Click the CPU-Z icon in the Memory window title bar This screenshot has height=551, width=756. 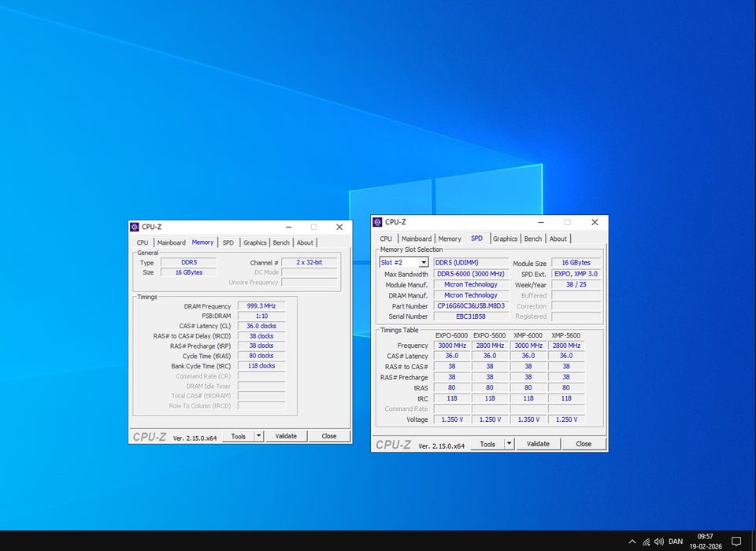coord(135,227)
